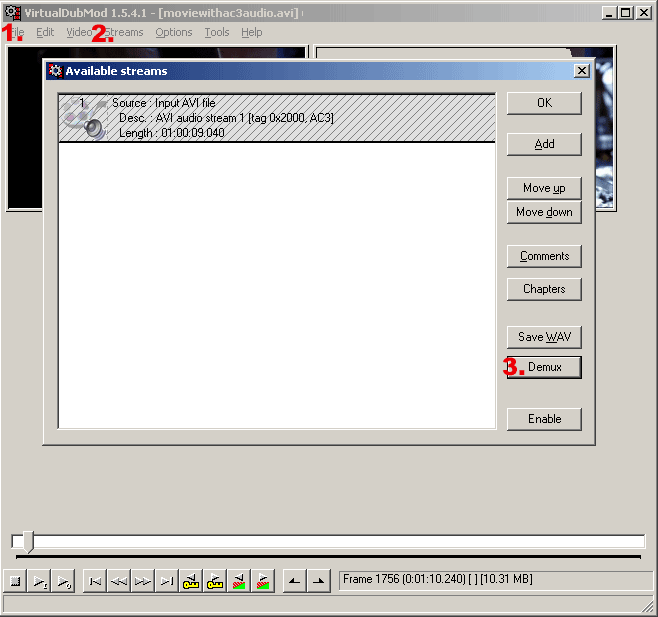Step backward one frame
Viewport: 658px width, 617px height.
pyautogui.click(x=119, y=581)
